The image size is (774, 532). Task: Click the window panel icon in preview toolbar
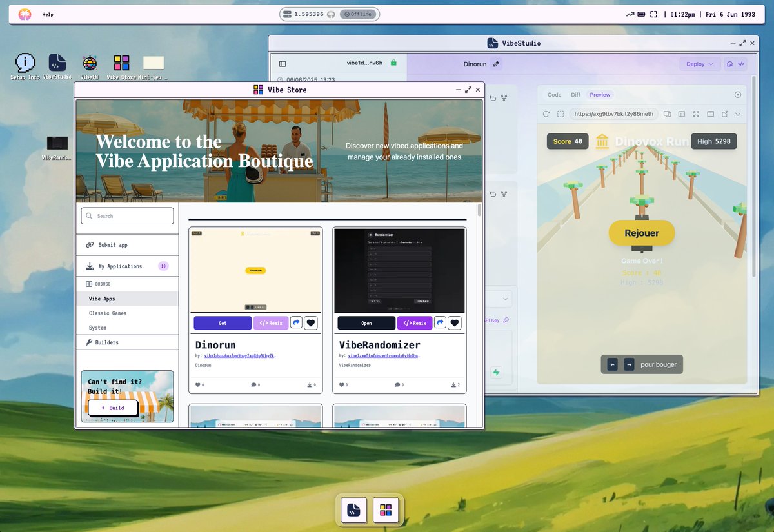click(x=710, y=114)
